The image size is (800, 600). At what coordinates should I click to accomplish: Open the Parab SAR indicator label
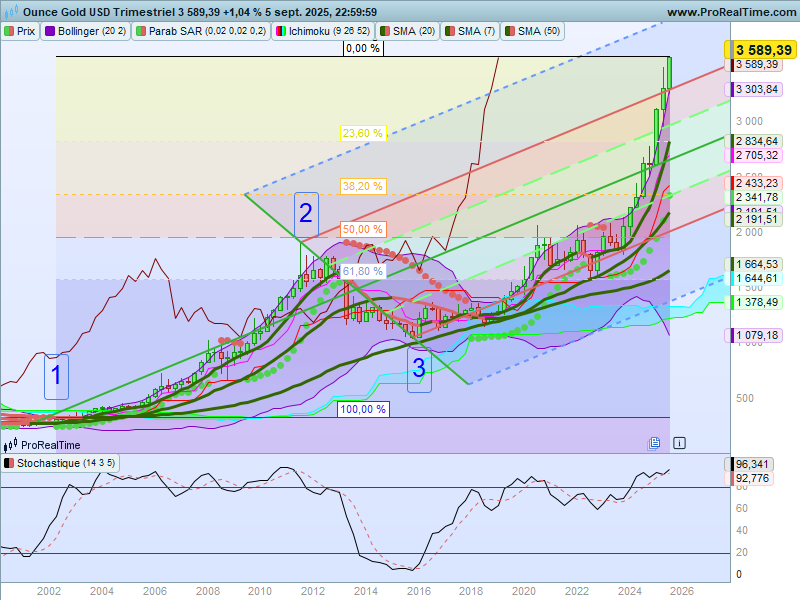[201, 31]
